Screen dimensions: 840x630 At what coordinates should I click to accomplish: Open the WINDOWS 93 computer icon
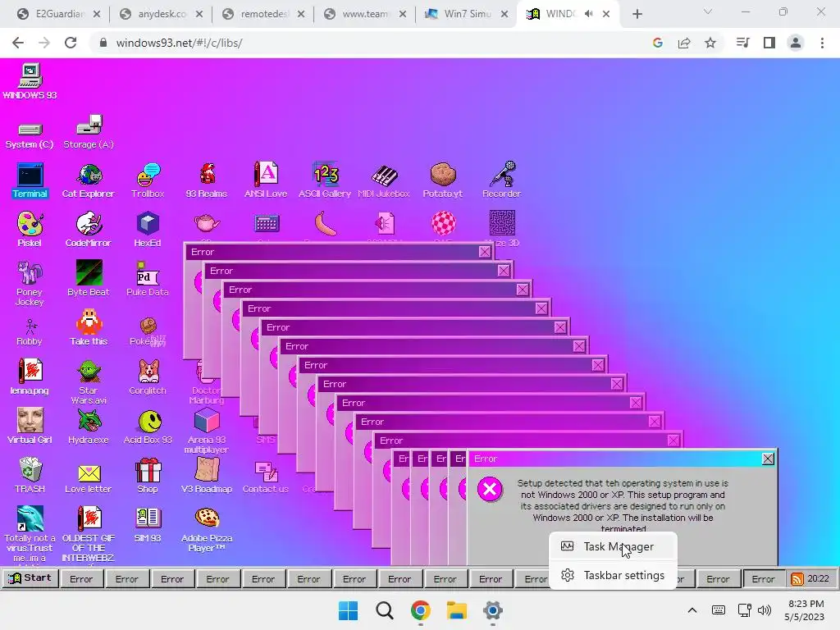point(30,81)
